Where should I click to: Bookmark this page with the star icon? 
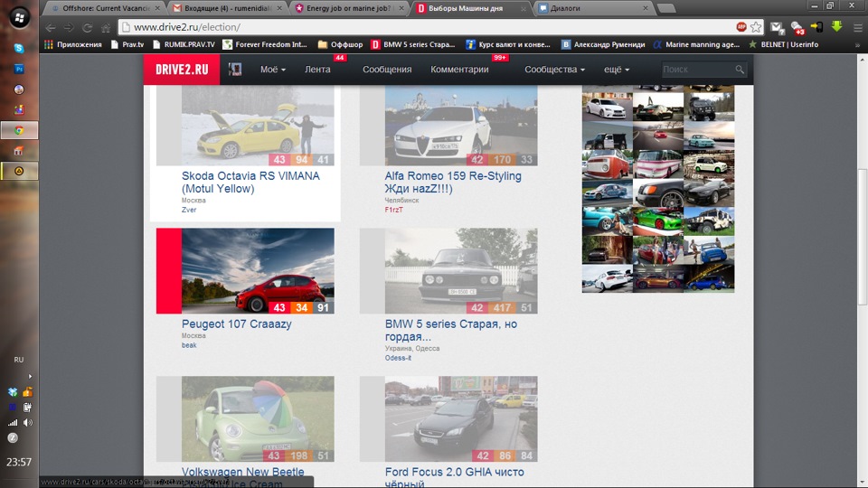click(756, 26)
